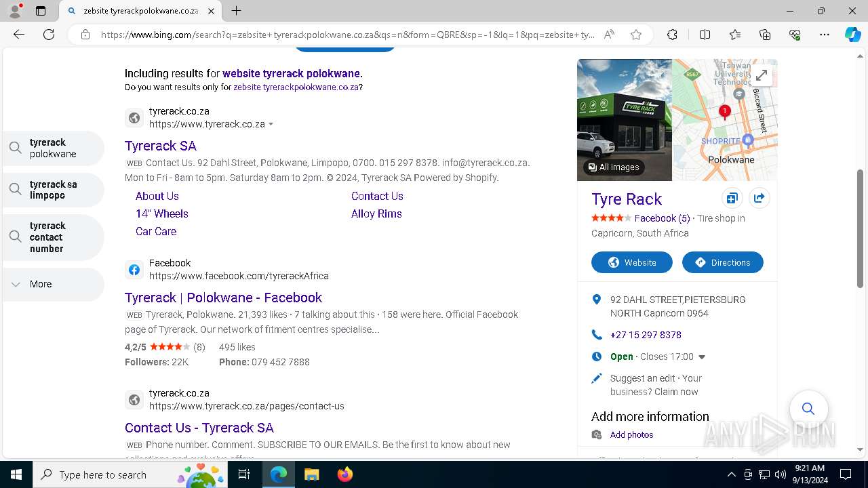Open the notifications center icon
Viewport: 868px width, 488px height.
pos(846,474)
